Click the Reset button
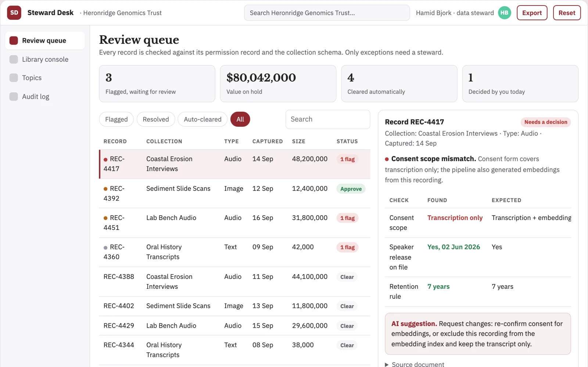The width and height of the screenshot is (588, 367). 567,13
